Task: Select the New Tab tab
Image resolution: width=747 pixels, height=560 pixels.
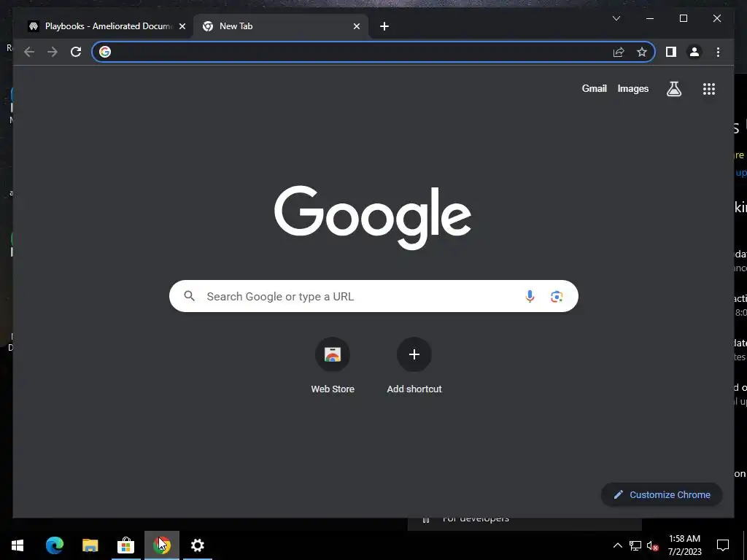Action: point(281,26)
